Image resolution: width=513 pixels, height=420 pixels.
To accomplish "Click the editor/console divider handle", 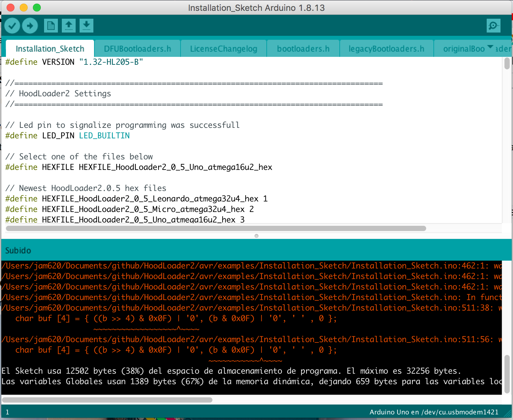I will 256,236.
